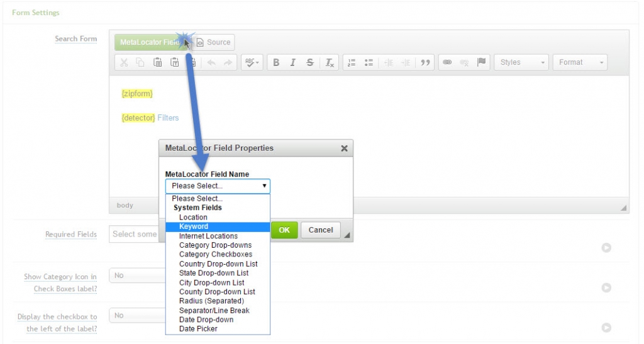Image resolution: width=644 pixels, height=344 pixels.
Task: Toggle Strikethrough formatting
Action: coord(310,62)
